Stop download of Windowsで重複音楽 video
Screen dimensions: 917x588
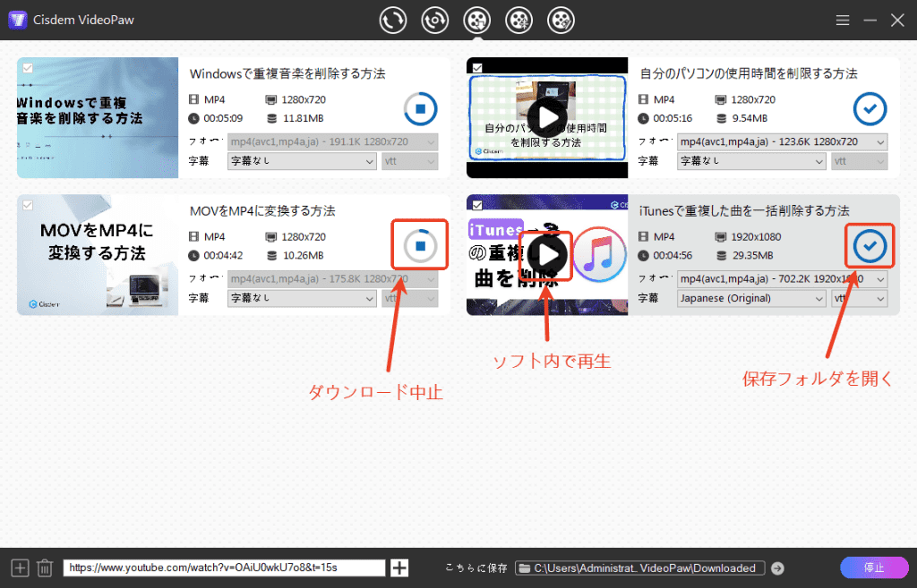pos(420,108)
